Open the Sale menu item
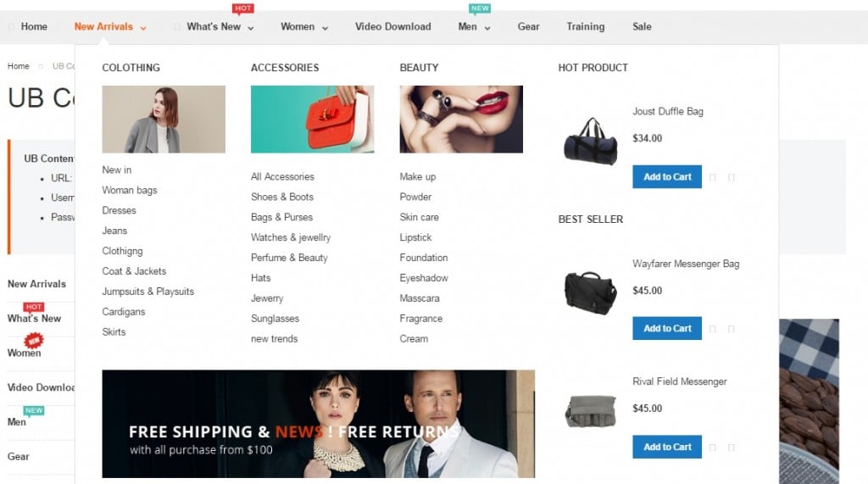868x484 pixels. tap(642, 26)
